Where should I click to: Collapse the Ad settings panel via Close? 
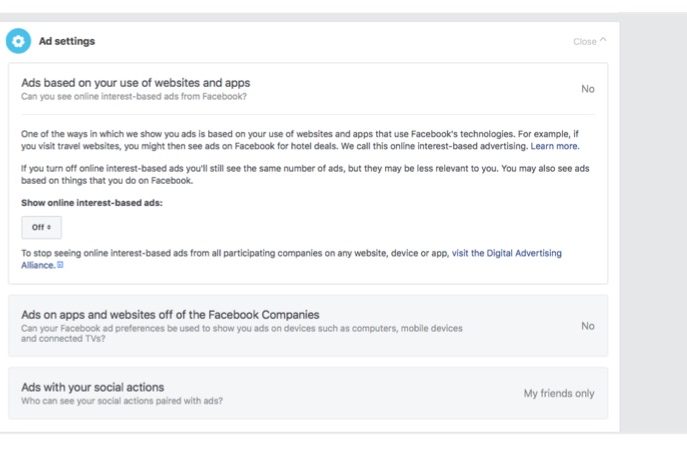click(585, 42)
